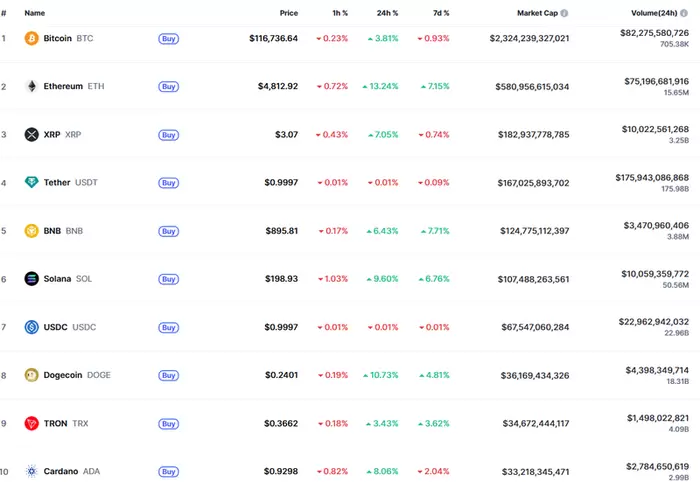Click the Bitcoin coin logo icon

(31, 38)
